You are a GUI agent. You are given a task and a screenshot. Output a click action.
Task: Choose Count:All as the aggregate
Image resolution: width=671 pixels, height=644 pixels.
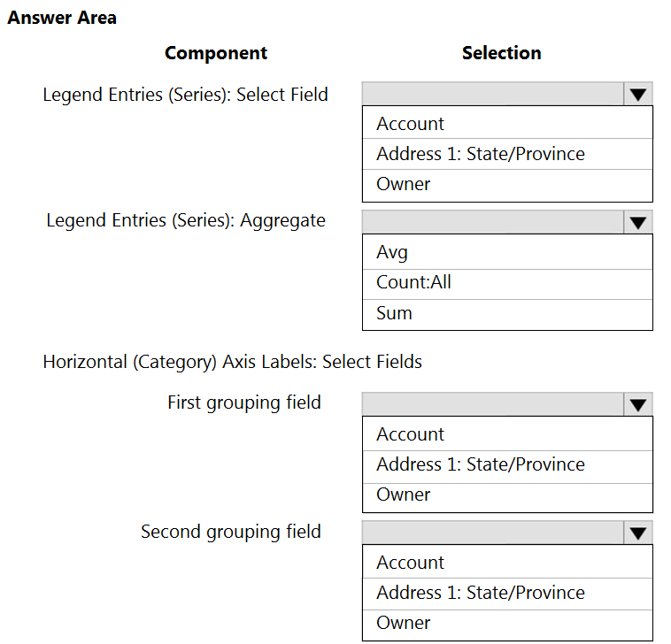414,282
